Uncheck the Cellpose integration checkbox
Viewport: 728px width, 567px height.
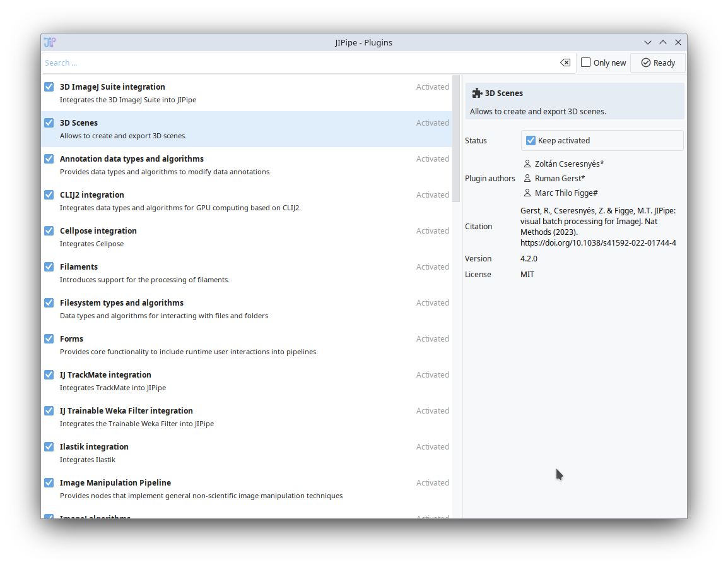(49, 231)
